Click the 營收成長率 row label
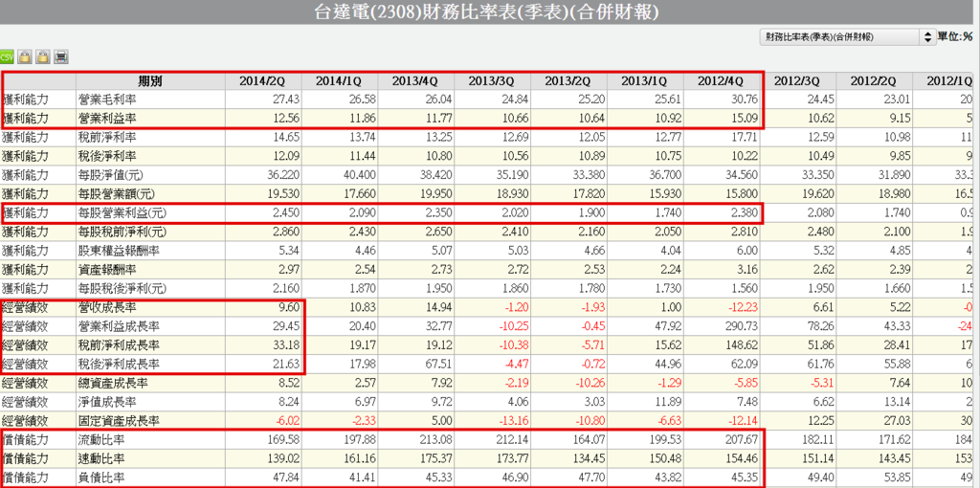The width and height of the screenshot is (980, 488). [x=108, y=308]
